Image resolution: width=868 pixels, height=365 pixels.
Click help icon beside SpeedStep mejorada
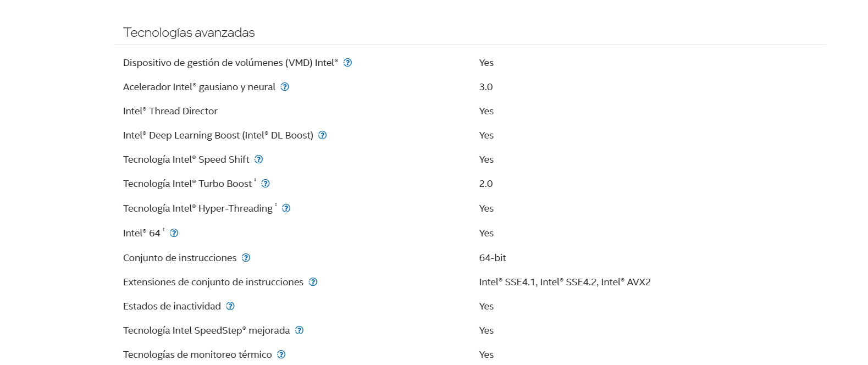(x=299, y=330)
